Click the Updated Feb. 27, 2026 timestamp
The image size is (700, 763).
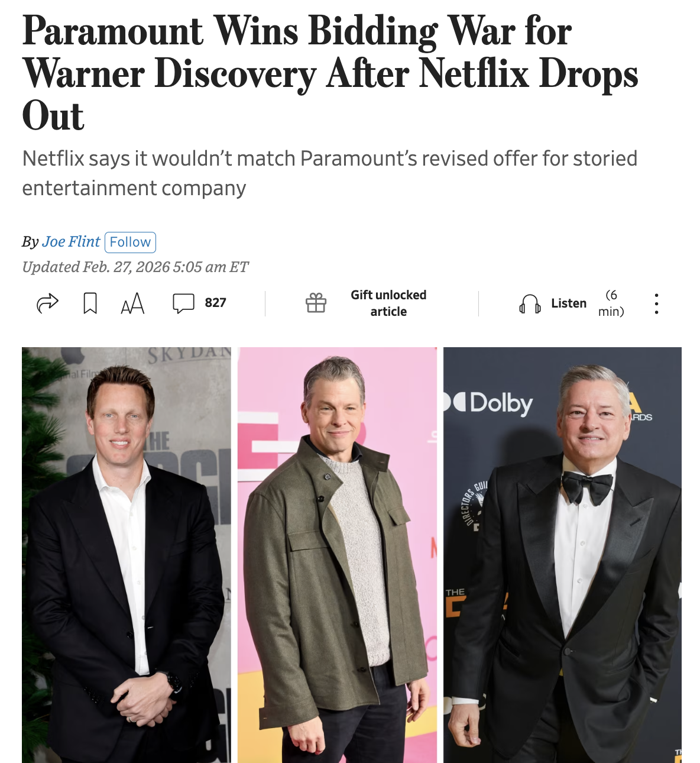[x=135, y=267]
